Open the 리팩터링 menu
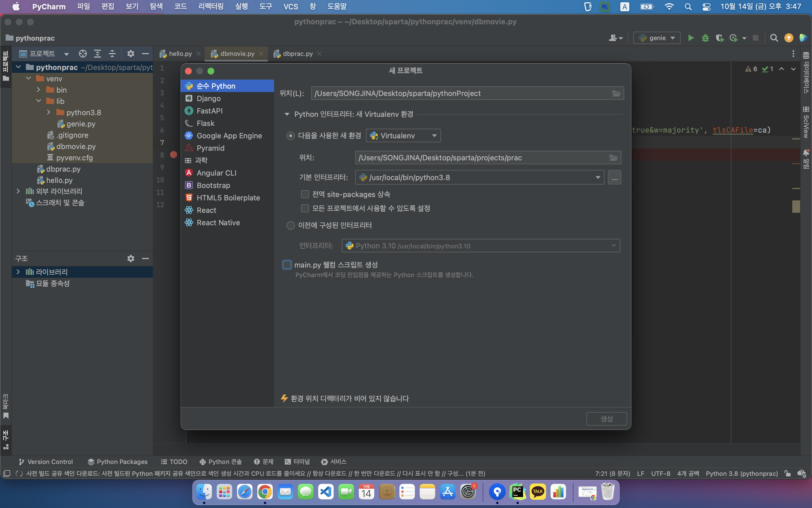The height and width of the screenshot is (508, 812). pyautogui.click(x=211, y=6)
